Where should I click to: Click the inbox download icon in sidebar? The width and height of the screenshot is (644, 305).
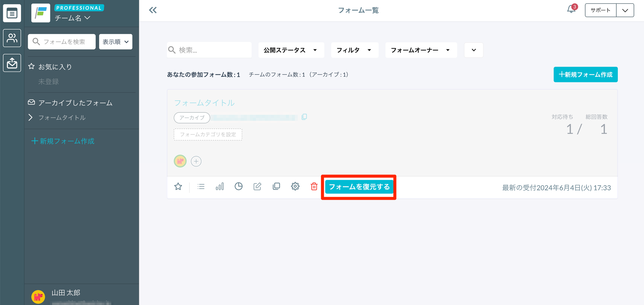point(12,63)
